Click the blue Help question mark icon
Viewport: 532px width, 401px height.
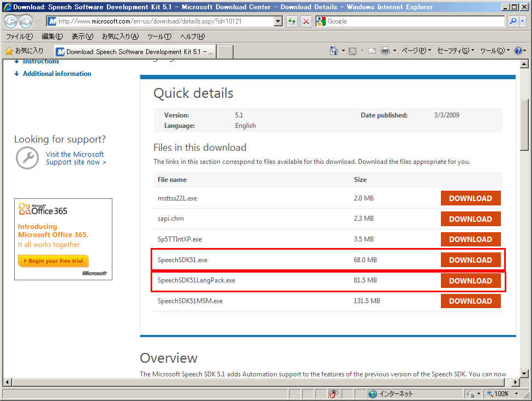(518, 51)
